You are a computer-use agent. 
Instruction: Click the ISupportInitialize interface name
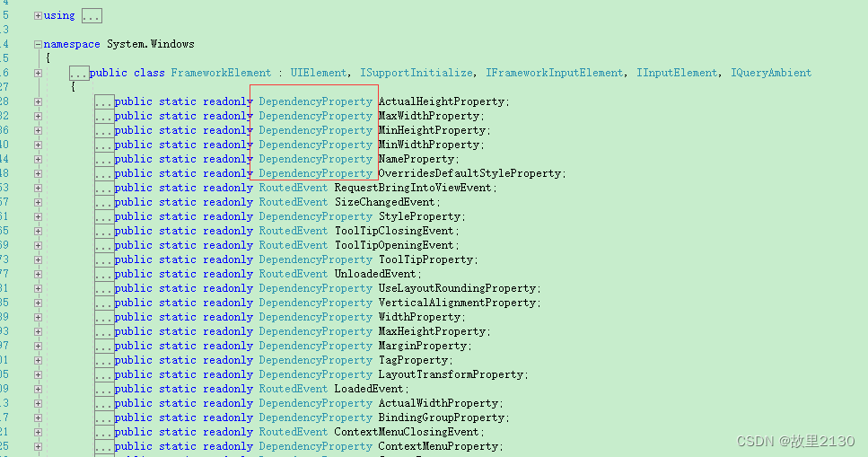coord(416,73)
